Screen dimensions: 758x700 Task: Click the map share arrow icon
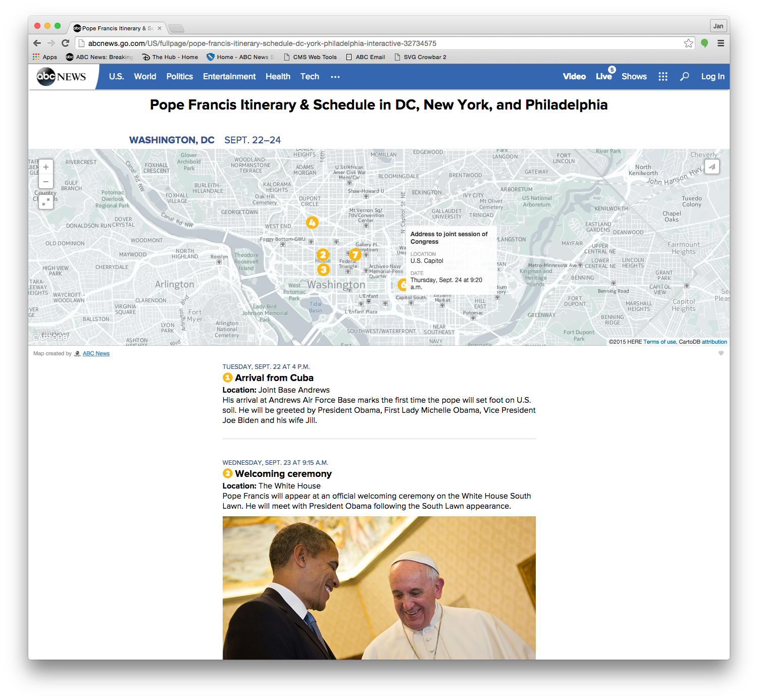point(712,167)
